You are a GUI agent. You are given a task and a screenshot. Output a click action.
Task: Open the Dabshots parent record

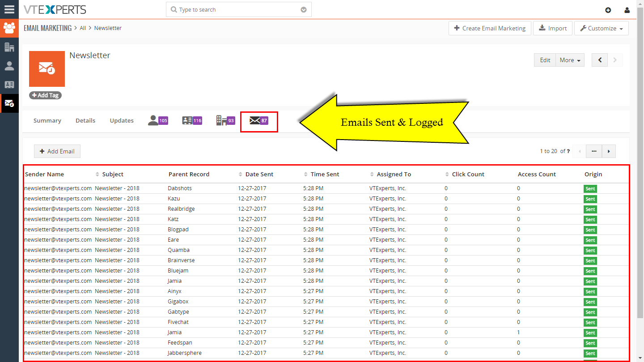180,188
